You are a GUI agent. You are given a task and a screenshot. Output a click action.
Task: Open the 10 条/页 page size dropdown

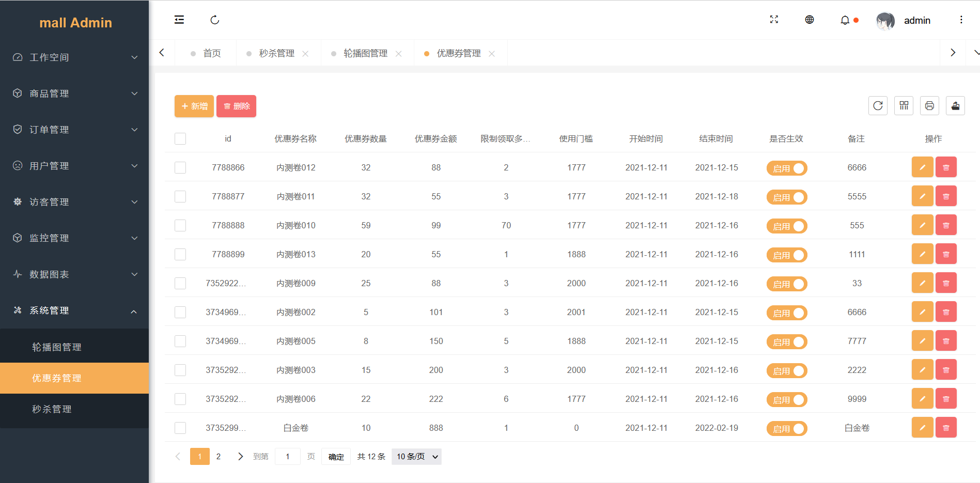click(416, 457)
